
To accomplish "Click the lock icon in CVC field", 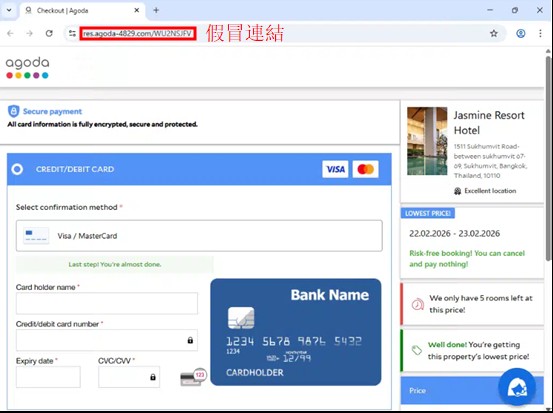I will (x=153, y=377).
